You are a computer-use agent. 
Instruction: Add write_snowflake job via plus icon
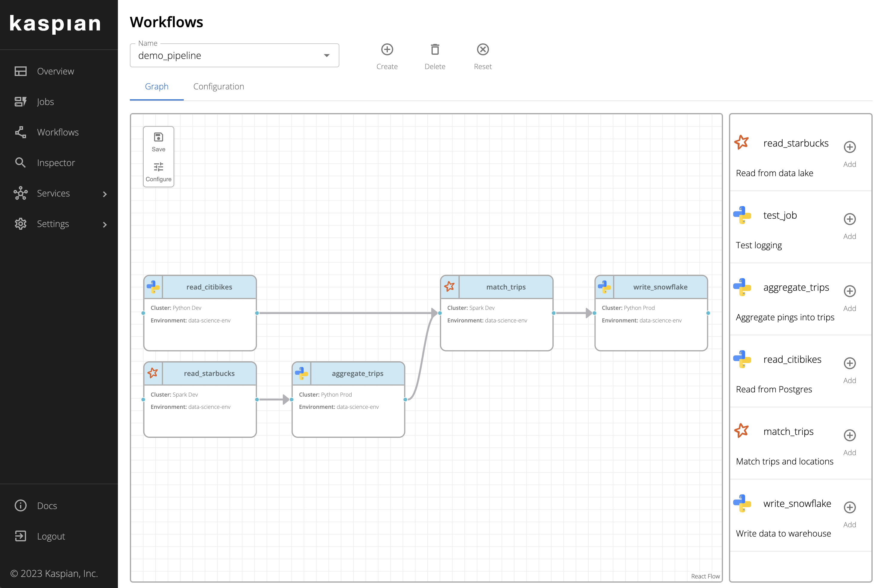coord(850,507)
